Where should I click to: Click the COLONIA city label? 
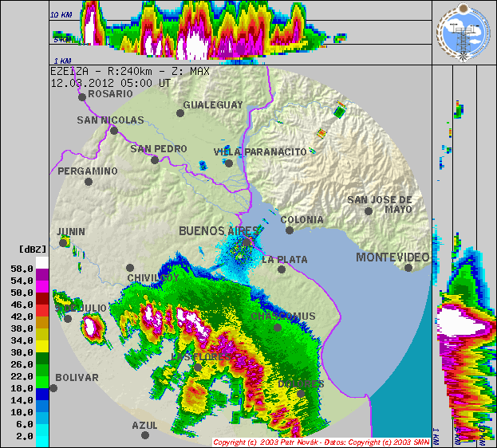pos(302,219)
